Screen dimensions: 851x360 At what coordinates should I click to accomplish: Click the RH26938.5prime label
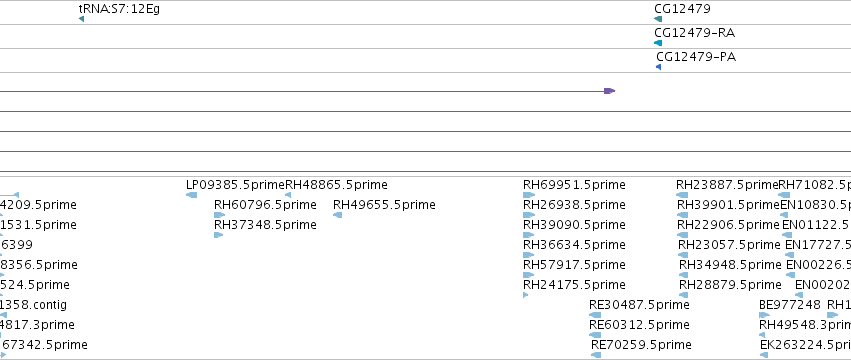coord(574,205)
